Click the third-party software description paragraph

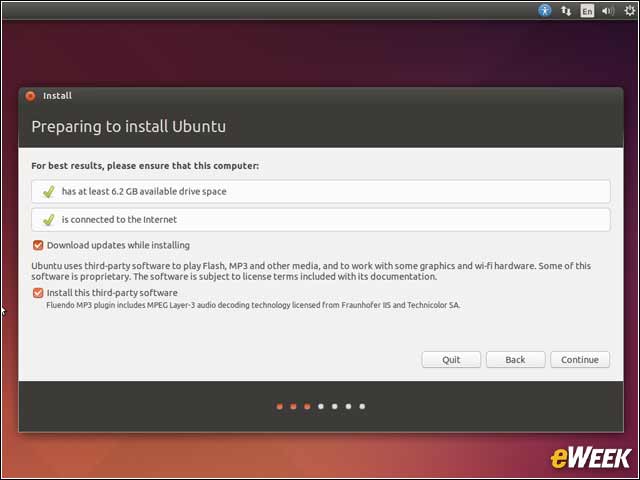pos(311,271)
